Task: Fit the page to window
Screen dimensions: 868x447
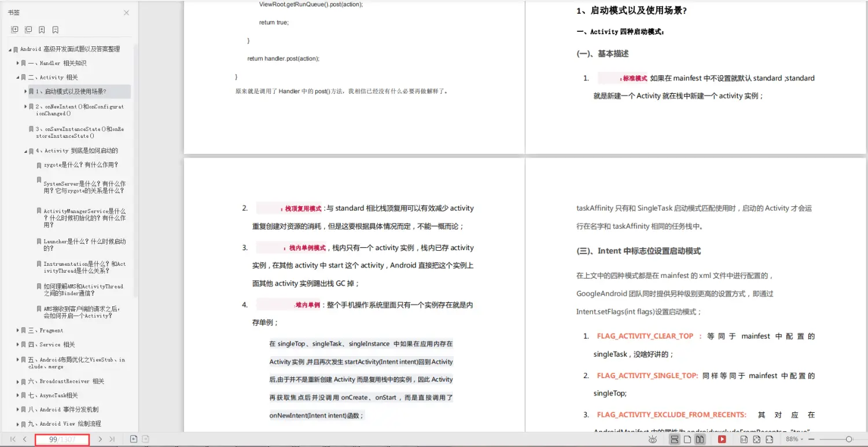Action: 756,439
